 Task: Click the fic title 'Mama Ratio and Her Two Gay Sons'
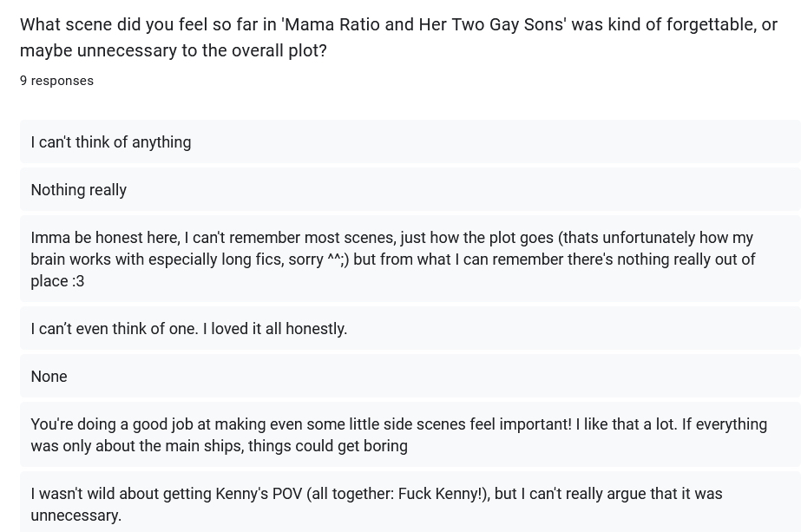423,24
